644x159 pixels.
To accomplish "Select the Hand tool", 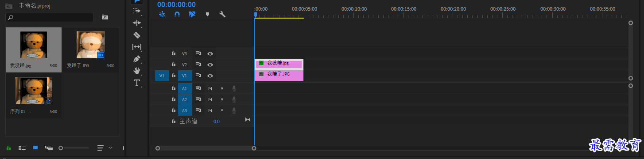I will click(x=137, y=71).
